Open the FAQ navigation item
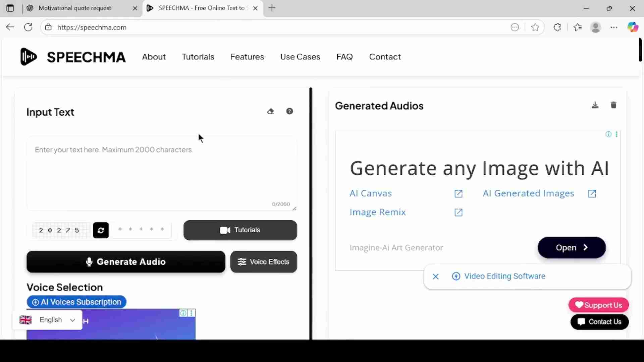The height and width of the screenshot is (362, 644). [344, 57]
